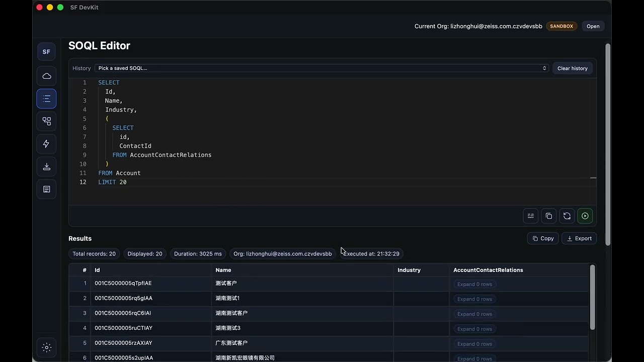This screenshot has width=644, height=362.
Task: Click the Clear history button
Action: 573,68
